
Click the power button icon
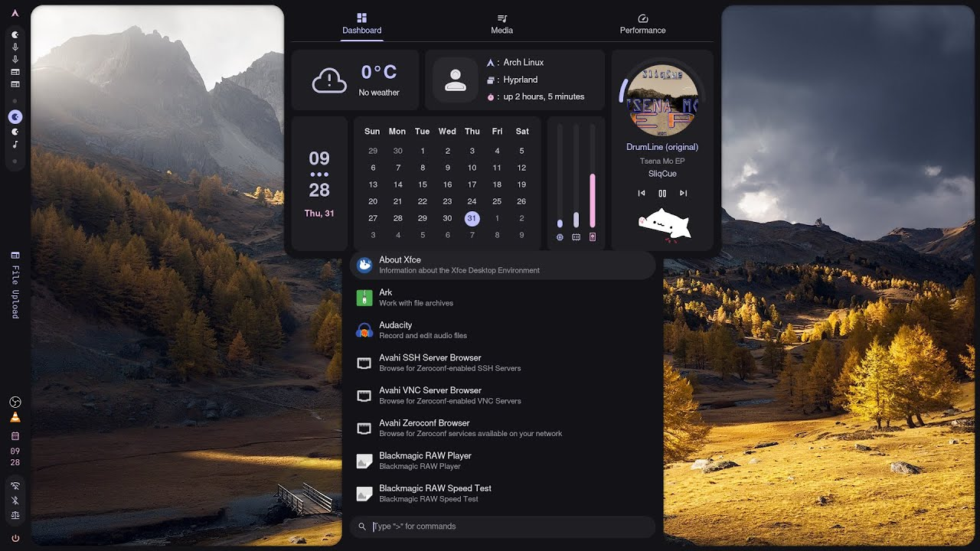[15, 538]
